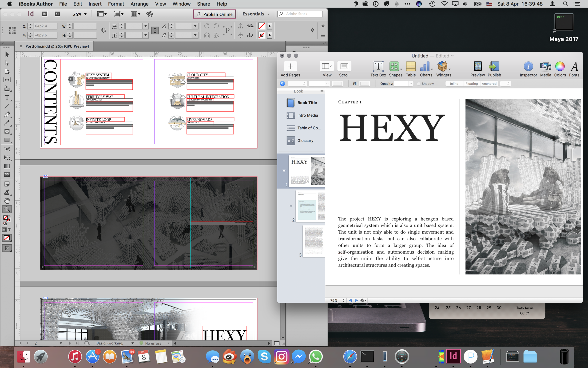588x368 pixels.
Task: Select the Rectangle Frame tool in InDesign
Action: pos(7,131)
